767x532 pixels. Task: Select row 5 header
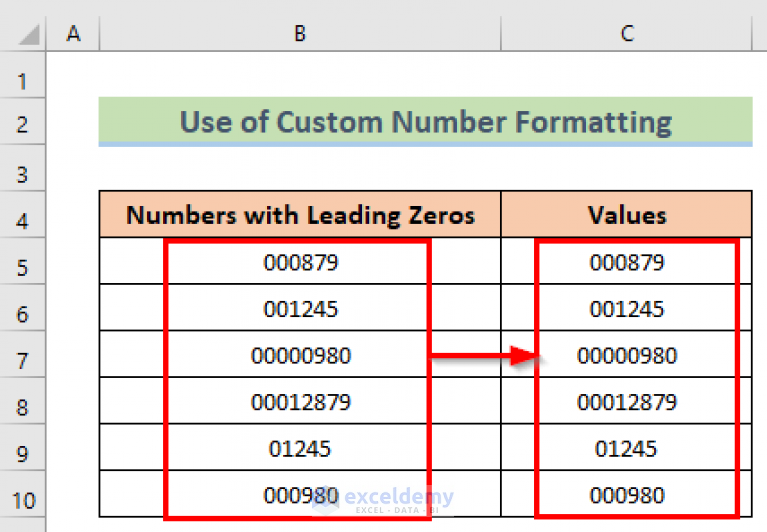tap(23, 261)
